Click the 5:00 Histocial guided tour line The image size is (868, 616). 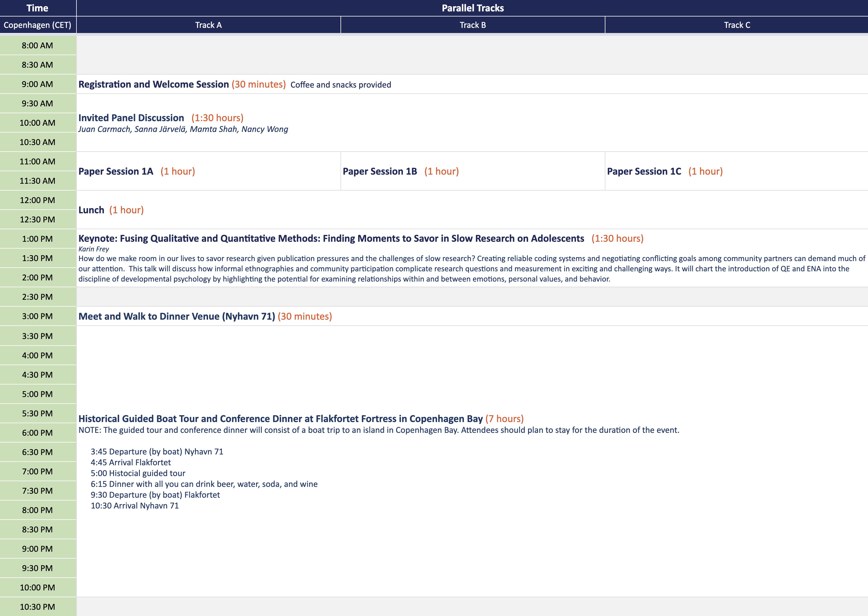pos(138,474)
